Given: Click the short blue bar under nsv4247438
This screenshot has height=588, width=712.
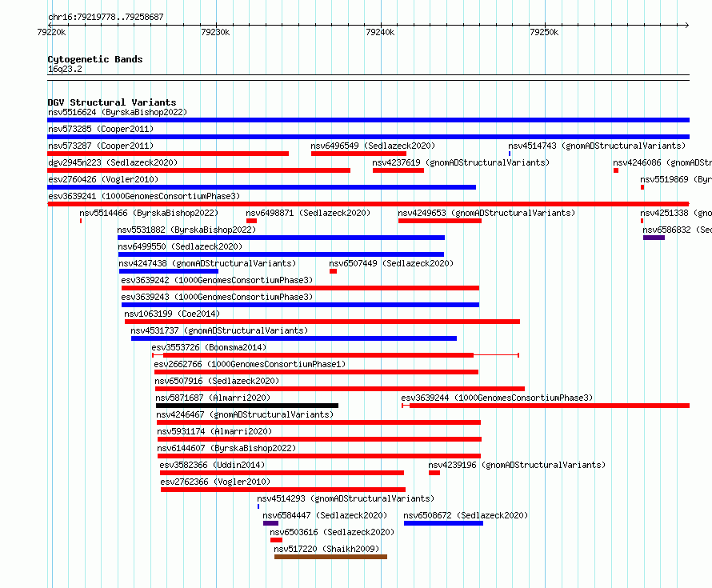Looking at the screenshot, I should click(x=169, y=271).
